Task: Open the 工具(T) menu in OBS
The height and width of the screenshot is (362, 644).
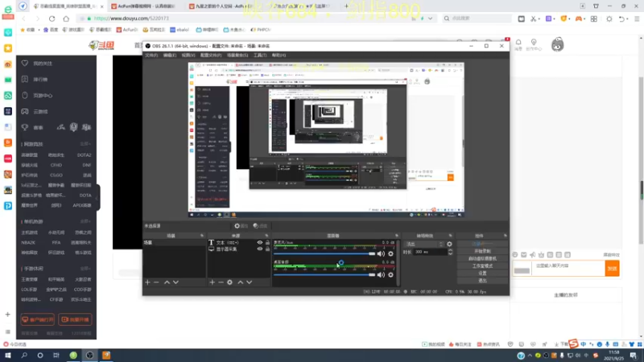Action: [260, 55]
